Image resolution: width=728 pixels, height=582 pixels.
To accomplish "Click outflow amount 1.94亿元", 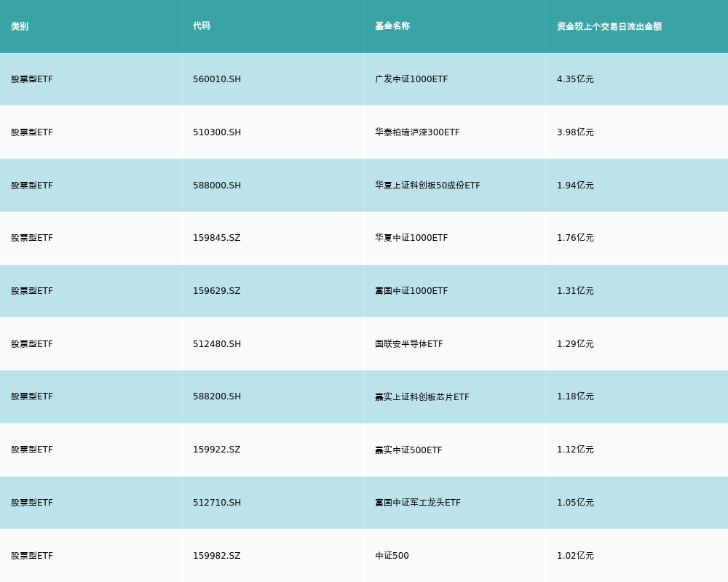I will coord(575,186).
